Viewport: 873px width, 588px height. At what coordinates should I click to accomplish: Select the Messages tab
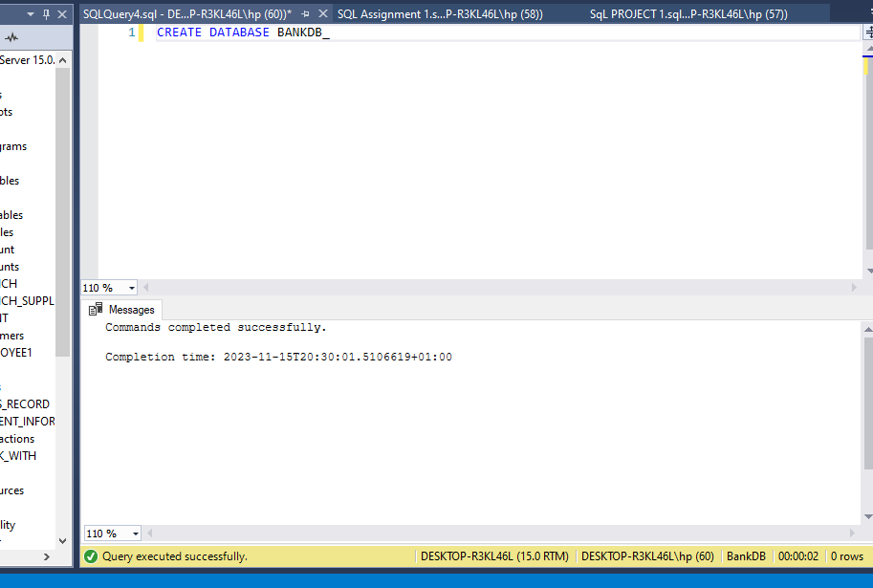click(x=128, y=309)
